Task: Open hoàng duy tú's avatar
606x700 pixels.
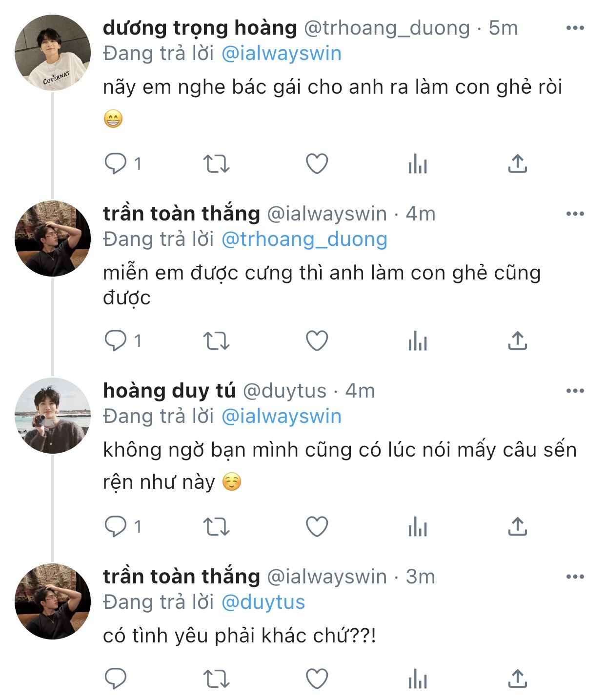Action: click(53, 415)
